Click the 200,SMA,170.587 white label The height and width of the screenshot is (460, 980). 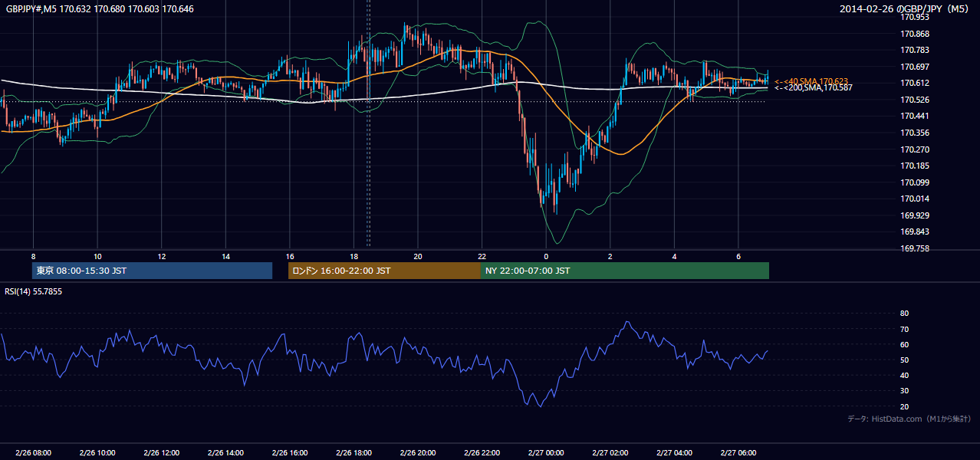pos(812,88)
